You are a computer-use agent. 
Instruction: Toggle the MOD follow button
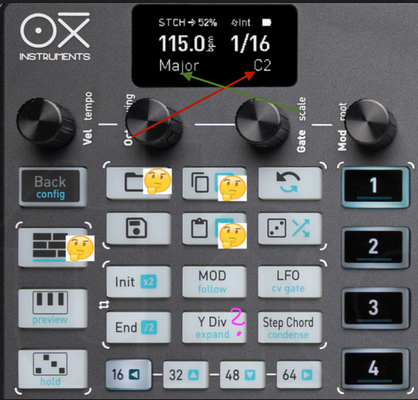tap(214, 282)
